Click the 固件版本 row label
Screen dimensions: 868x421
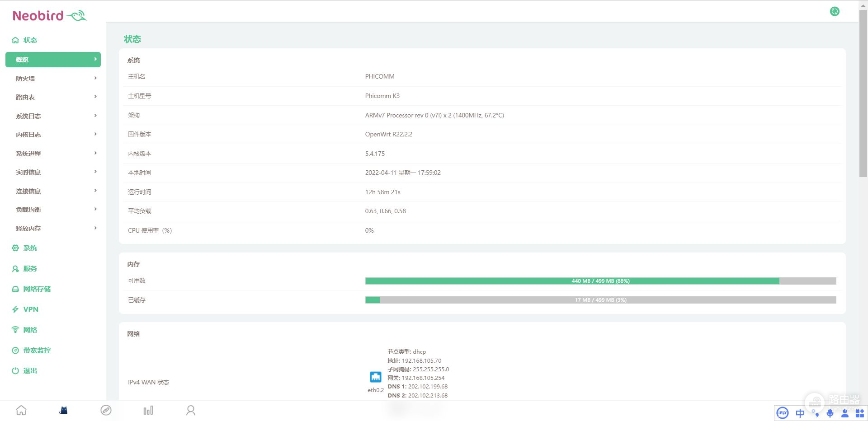tap(140, 134)
